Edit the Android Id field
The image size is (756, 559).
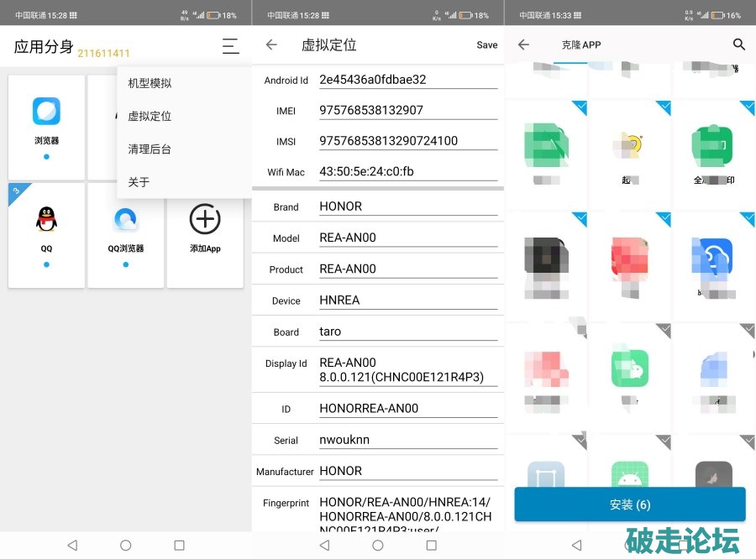point(407,80)
